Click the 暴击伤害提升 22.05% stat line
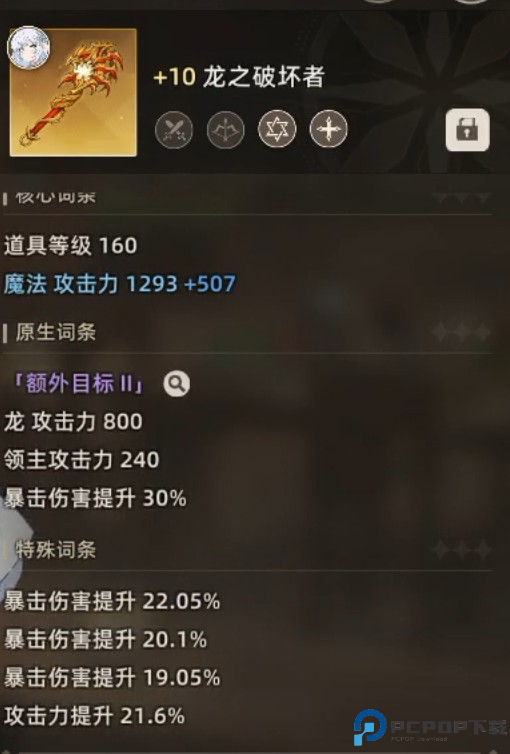 (112, 601)
